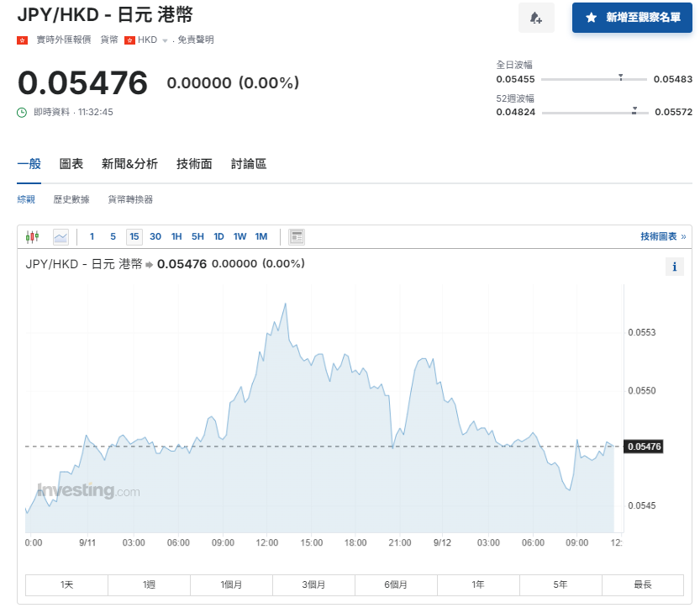Open the 貨幣 selector
Image resolution: width=700 pixels, height=608 pixels.
108,39
